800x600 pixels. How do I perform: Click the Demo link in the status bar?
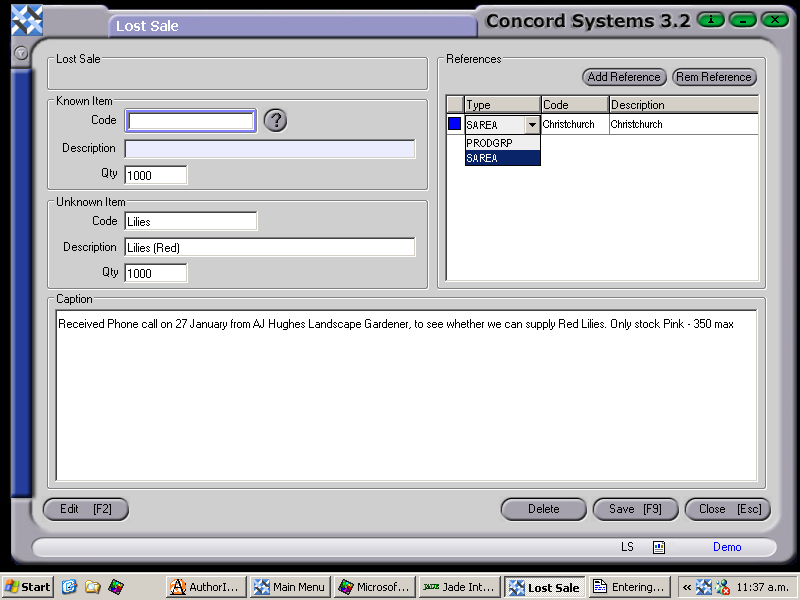(x=727, y=547)
